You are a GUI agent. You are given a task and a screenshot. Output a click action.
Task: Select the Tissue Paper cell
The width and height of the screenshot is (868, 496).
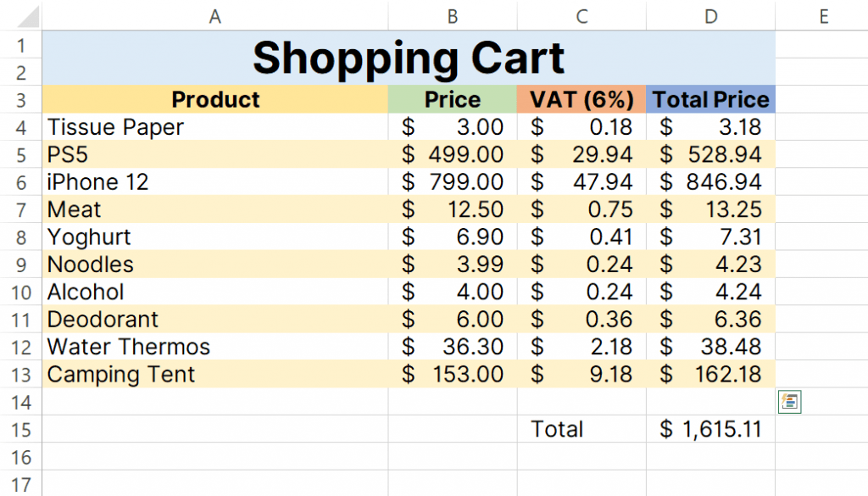point(215,127)
